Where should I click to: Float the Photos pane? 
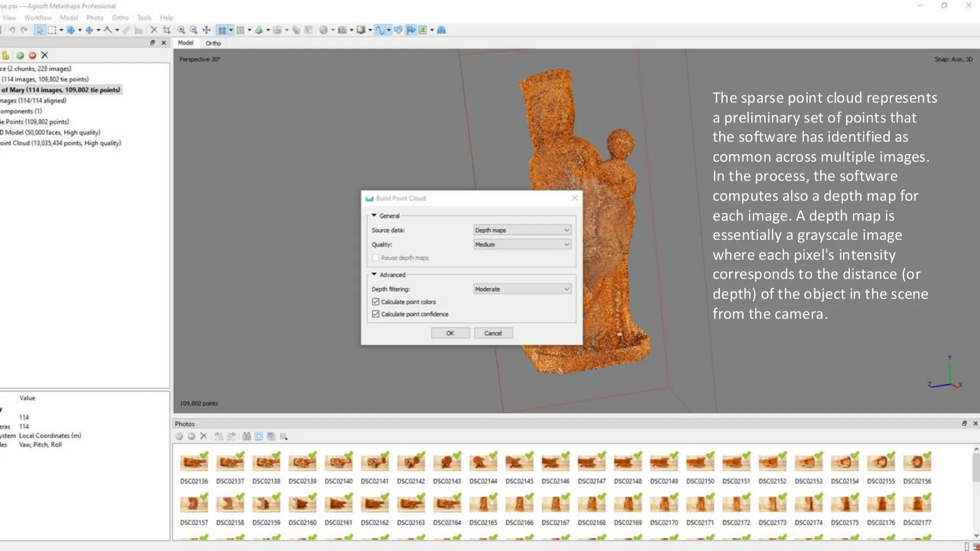964,423
